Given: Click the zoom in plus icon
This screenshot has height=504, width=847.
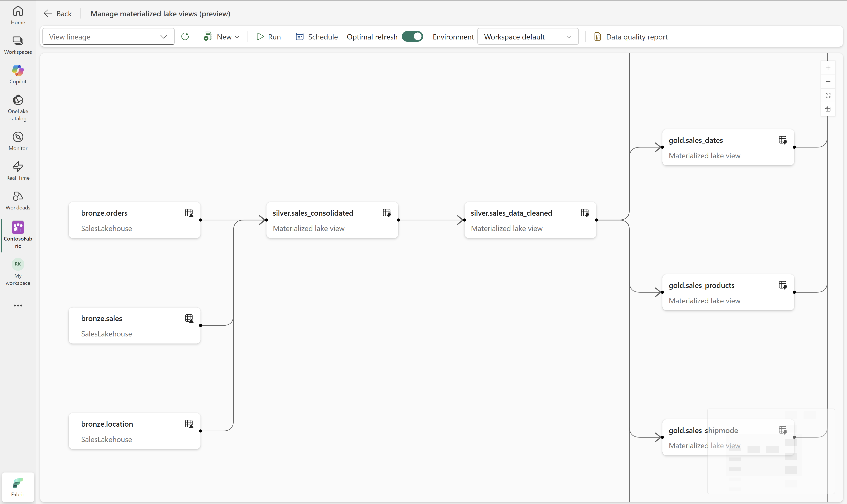Looking at the screenshot, I should [828, 68].
